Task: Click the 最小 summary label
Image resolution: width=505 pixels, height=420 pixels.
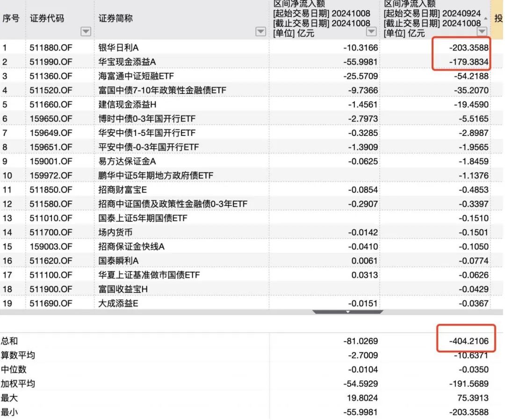Action: (x=9, y=412)
